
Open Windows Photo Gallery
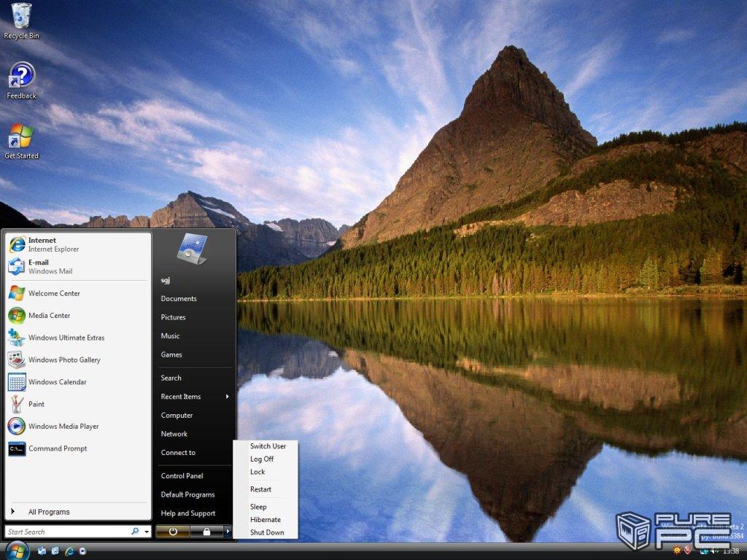[63, 360]
